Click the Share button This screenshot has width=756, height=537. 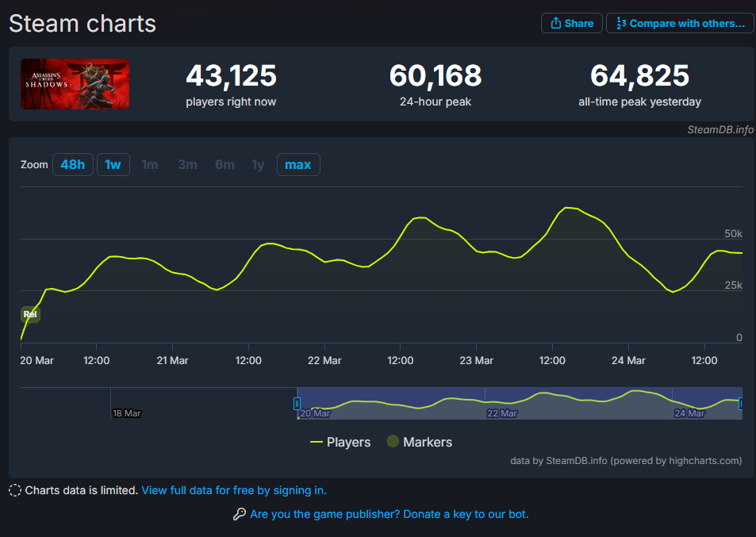coord(571,23)
